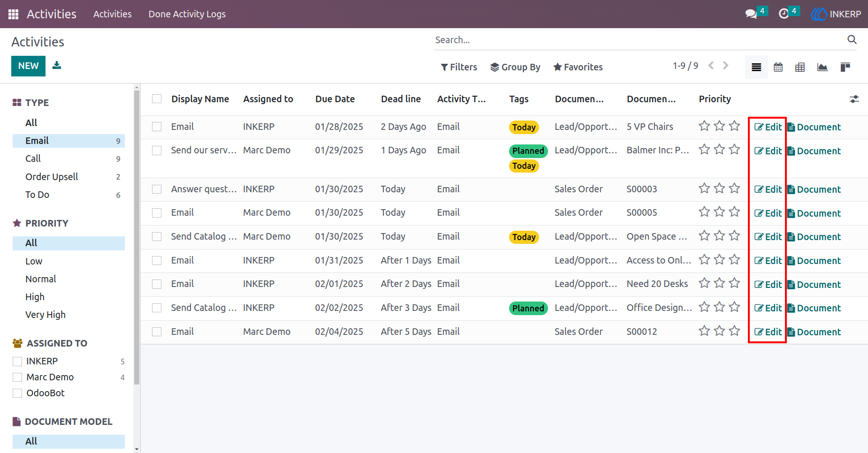The image size is (868, 453).
Task: Open the Favorites dropdown
Action: [x=578, y=67]
